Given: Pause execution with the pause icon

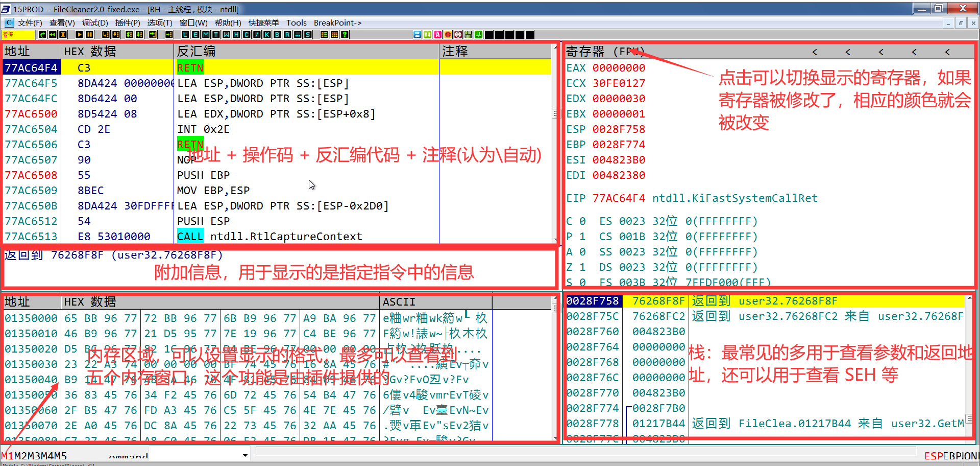Looking at the screenshot, I should click(89, 35).
